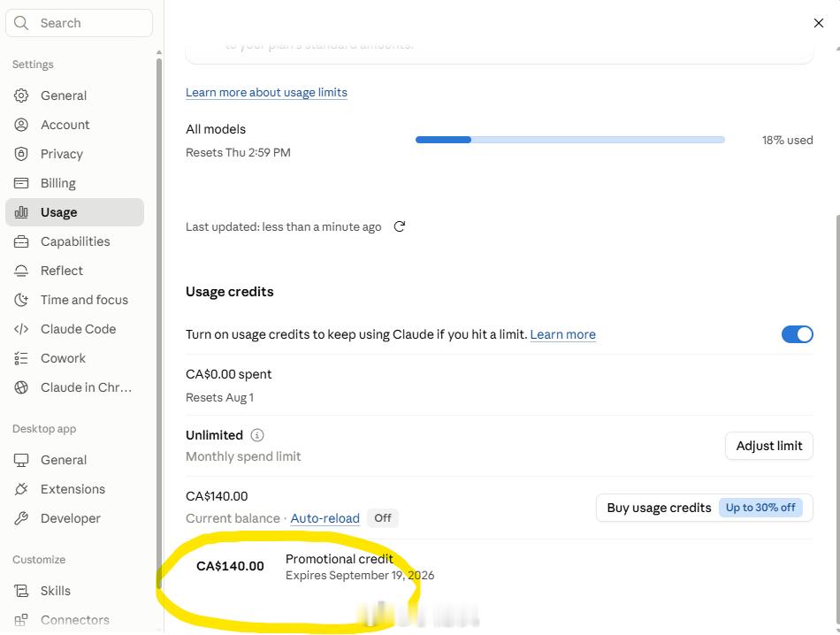Open the Auto-reload link

(325, 518)
